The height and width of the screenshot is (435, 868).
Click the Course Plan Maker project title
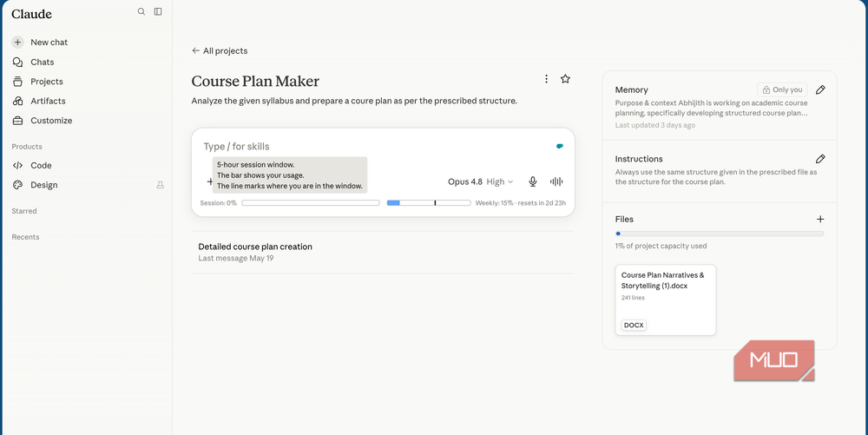click(x=255, y=82)
